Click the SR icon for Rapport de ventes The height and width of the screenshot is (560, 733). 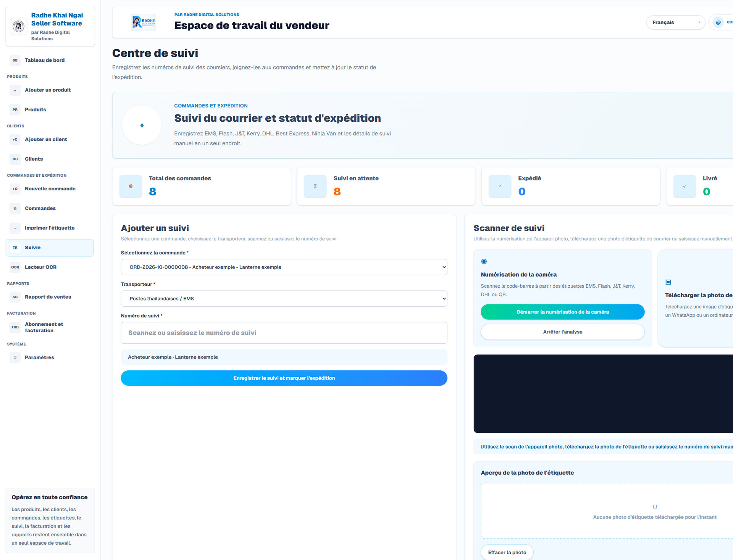(x=15, y=297)
